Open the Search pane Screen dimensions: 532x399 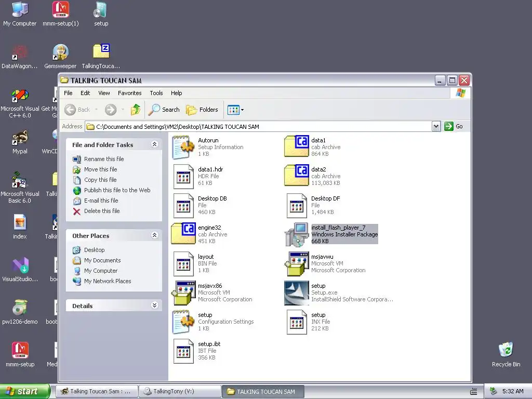(x=164, y=110)
